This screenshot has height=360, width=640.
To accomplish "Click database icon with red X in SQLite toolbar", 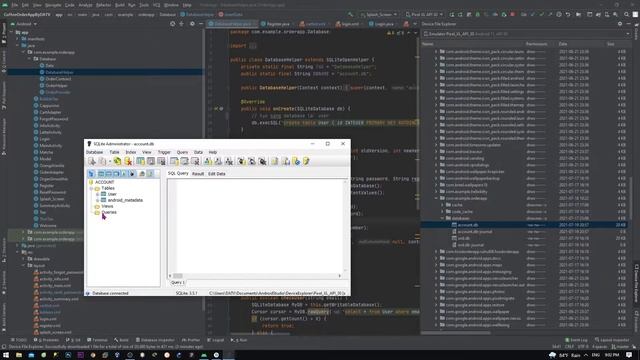I will [x=128, y=162].
